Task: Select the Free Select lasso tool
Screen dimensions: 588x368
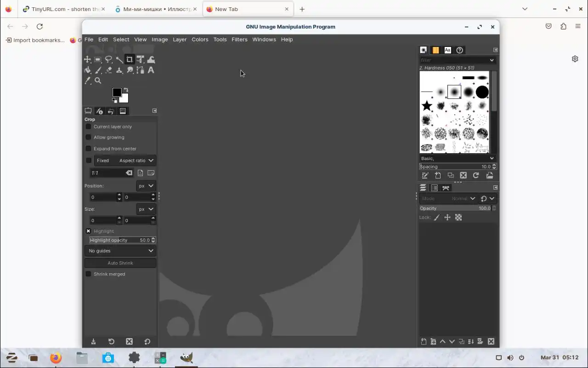Action: (108, 59)
